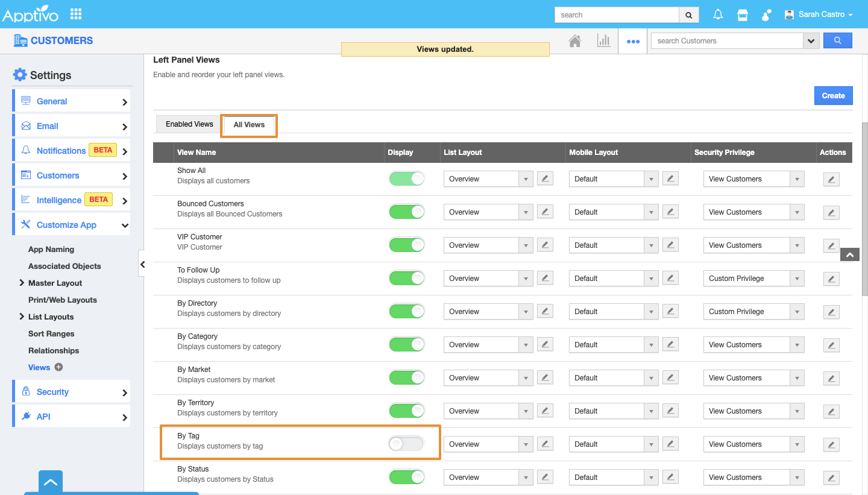The image size is (868, 495).
Task: Enable the By Tag display toggle
Action: pos(406,444)
